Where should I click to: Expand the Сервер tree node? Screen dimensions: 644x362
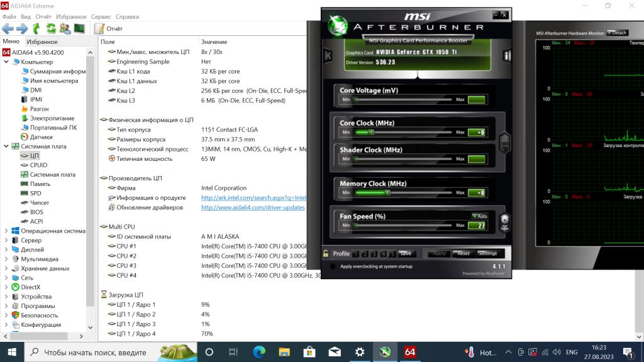click(x=7, y=240)
